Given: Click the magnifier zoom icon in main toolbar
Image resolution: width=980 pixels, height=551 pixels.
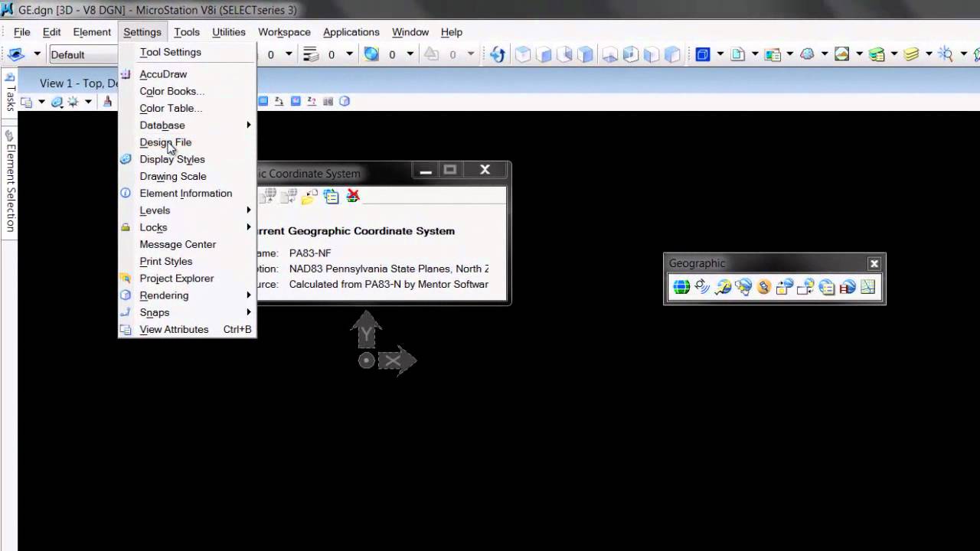Looking at the screenshot, I should coord(946,54).
